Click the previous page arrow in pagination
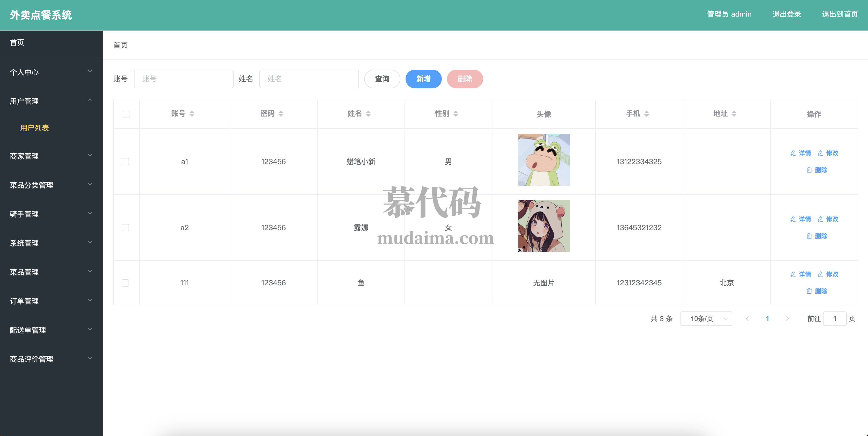The width and height of the screenshot is (868, 436). [x=747, y=319]
